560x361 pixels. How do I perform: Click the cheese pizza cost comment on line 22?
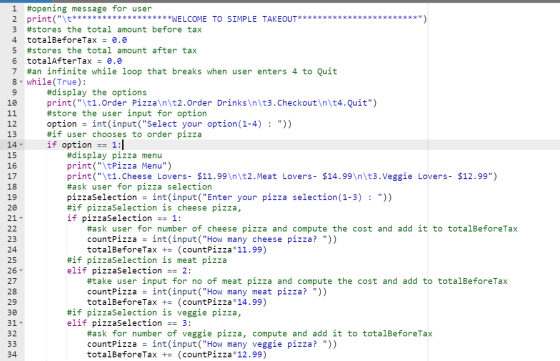(x=302, y=229)
